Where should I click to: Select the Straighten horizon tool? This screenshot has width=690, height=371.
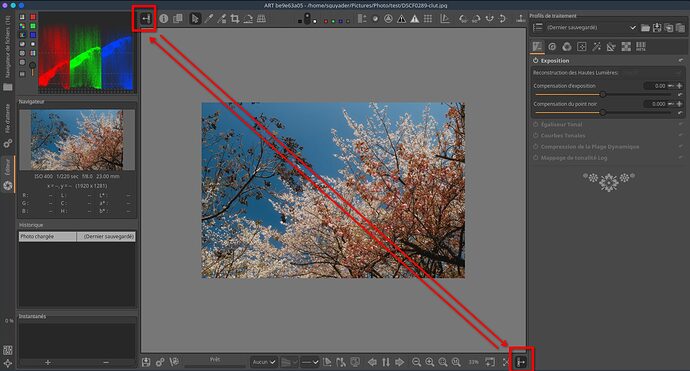pos(248,19)
